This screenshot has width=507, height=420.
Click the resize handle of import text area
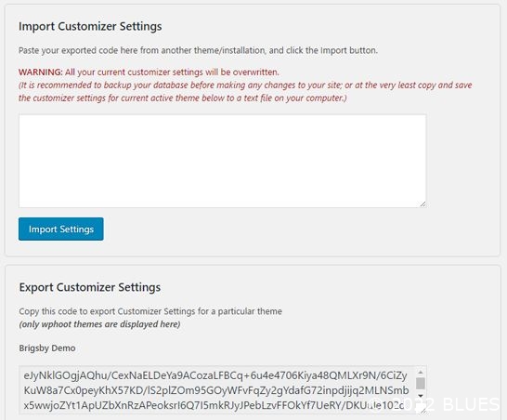(422, 203)
